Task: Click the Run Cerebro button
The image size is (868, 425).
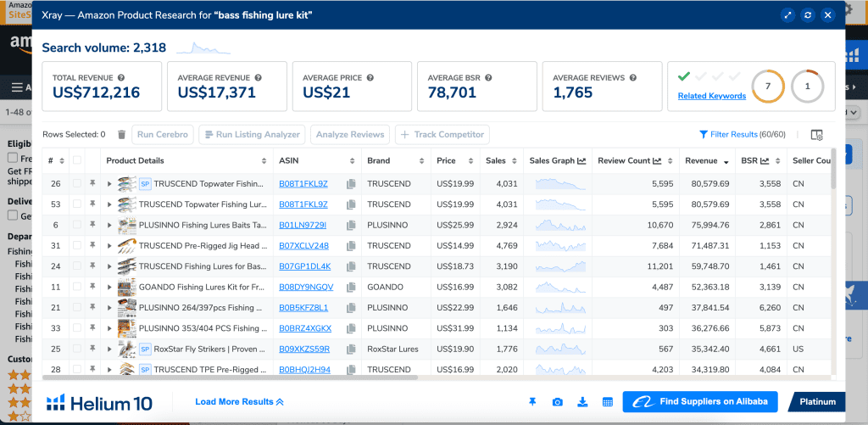Action: 163,134
